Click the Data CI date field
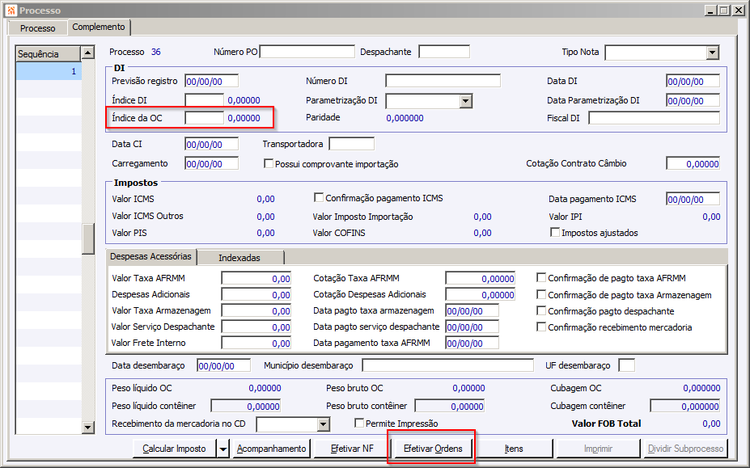Viewport: 750px width, 468px height. tap(211, 144)
